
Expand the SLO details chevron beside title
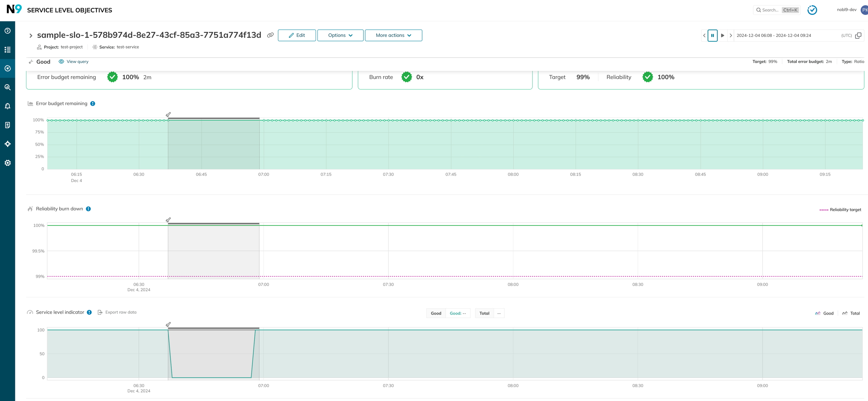point(31,36)
